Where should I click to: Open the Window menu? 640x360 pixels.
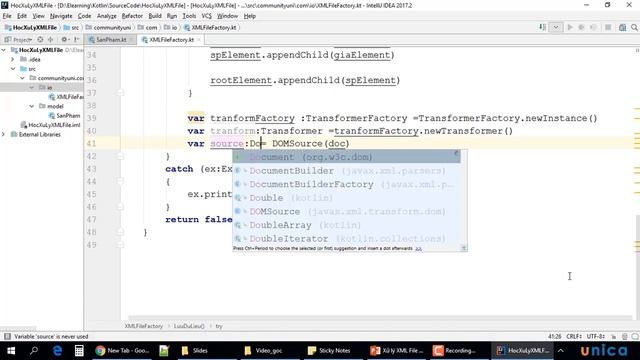point(227,16)
